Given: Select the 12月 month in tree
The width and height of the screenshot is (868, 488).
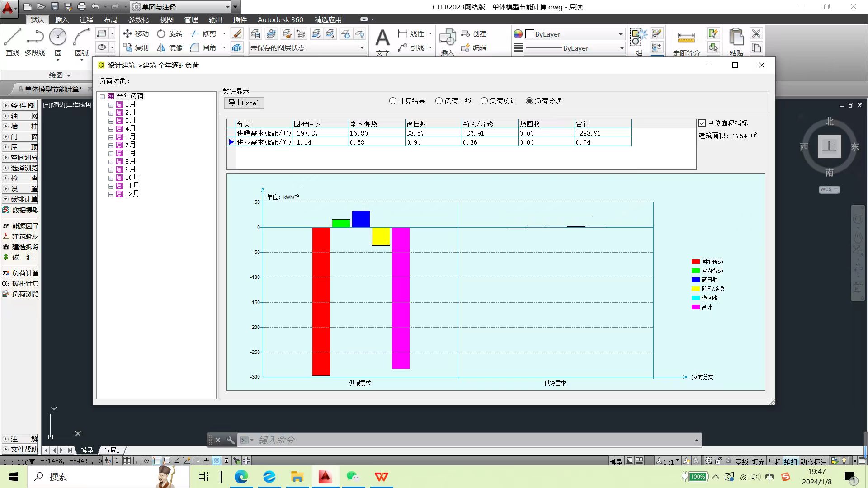Looking at the screenshot, I should pyautogui.click(x=132, y=194).
